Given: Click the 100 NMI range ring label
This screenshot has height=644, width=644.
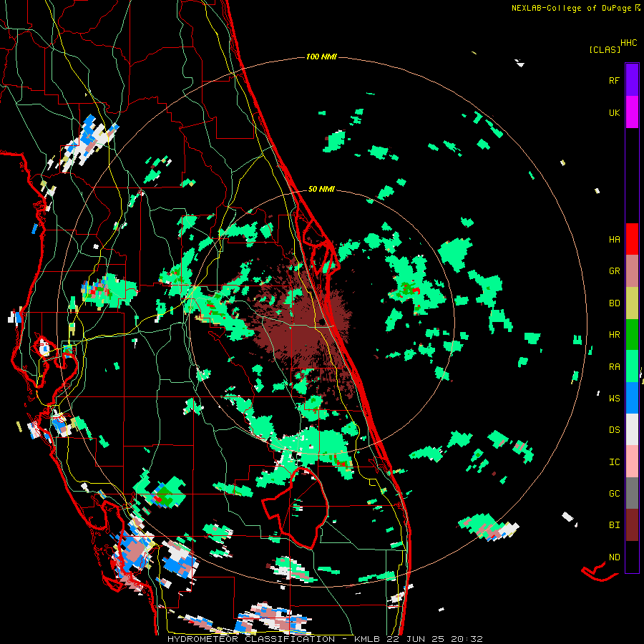Looking at the screenshot, I should pyautogui.click(x=321, y=57).
